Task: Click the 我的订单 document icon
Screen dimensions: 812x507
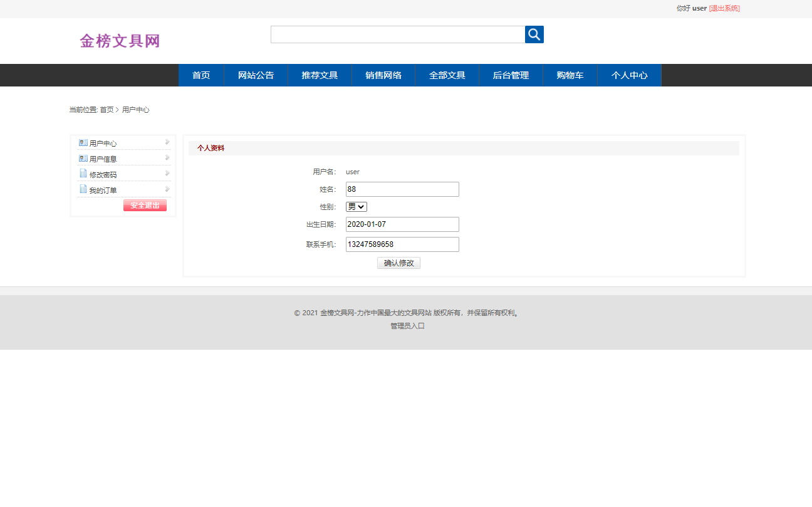Action: 83,189
